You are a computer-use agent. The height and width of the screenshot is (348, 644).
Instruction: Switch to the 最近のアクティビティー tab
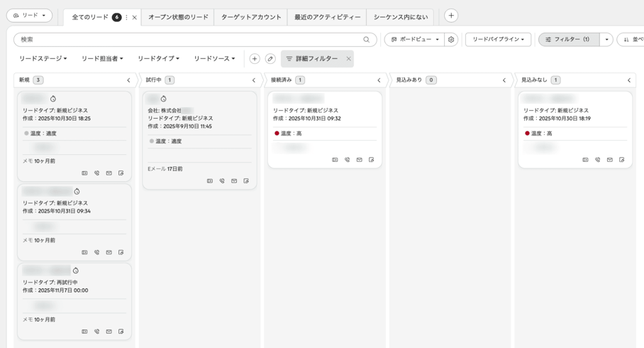click(328, 17)
